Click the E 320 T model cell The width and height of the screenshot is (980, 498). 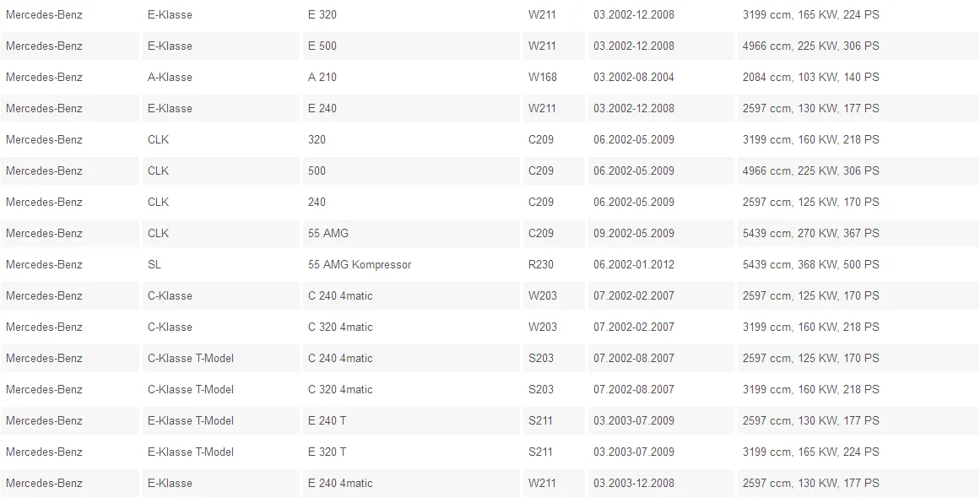pyautogui.click(x=411, y=452)
